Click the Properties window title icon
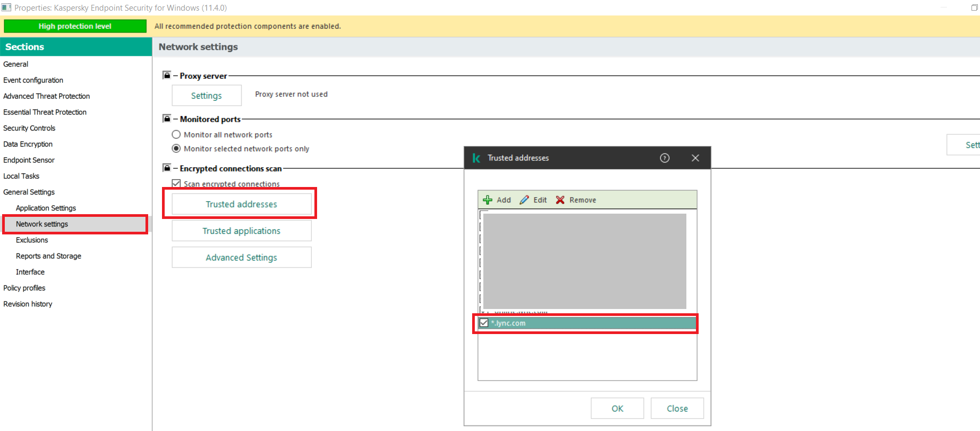The height and width of the screenshot is (431, 980). tap(6, 7)
